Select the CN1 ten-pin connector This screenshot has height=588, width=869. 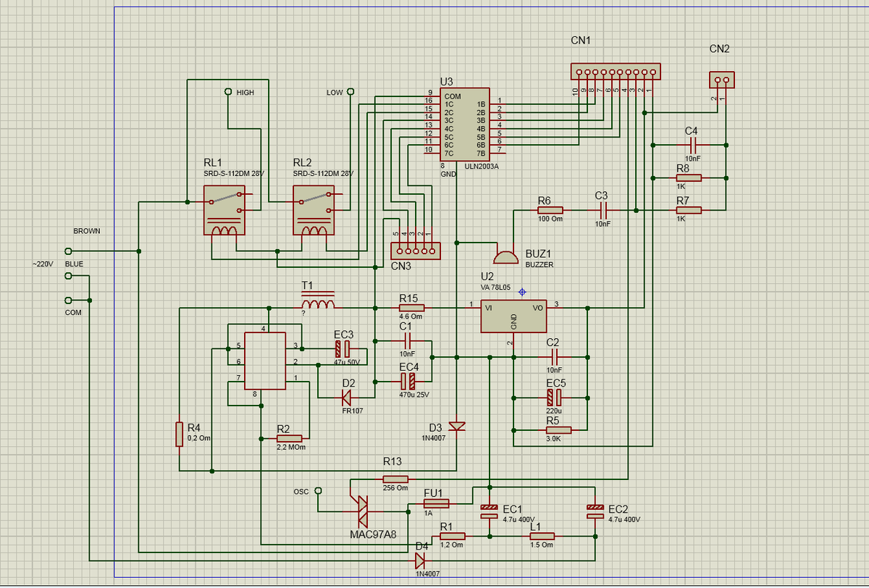tap(616, 72)
